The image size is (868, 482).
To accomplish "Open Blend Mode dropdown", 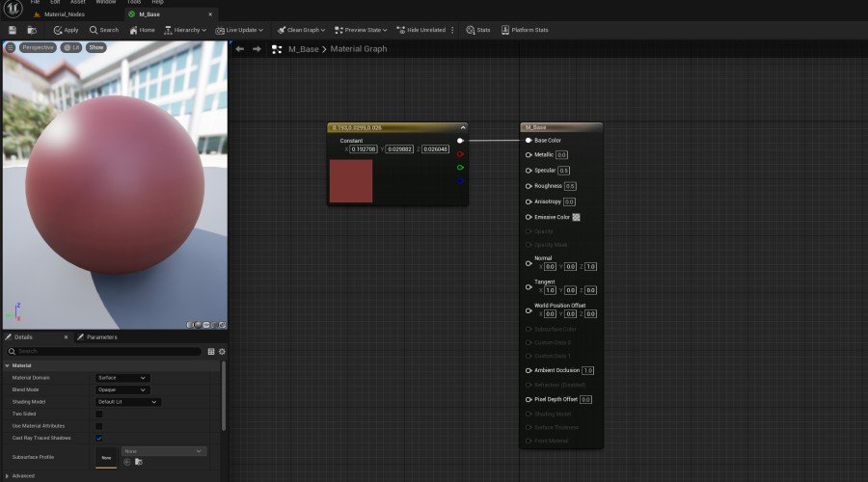I will click(x=122, y=390).
